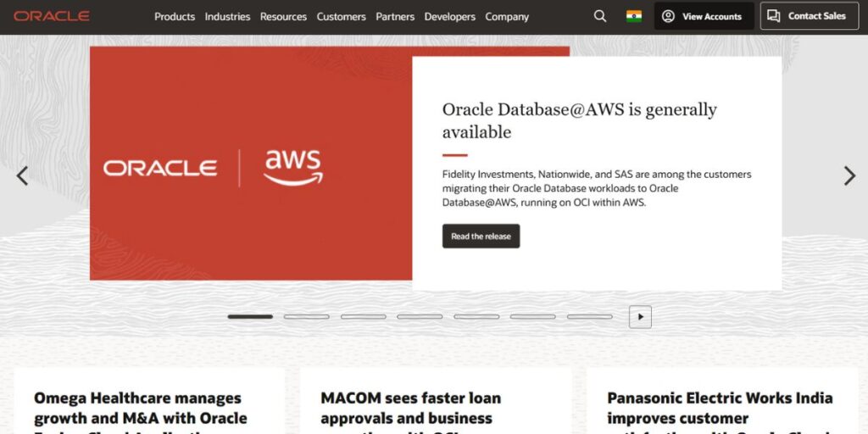The height and width of the screenshot is (434, 868).
Task: Open the Partners navigation item
Action: 395,17
